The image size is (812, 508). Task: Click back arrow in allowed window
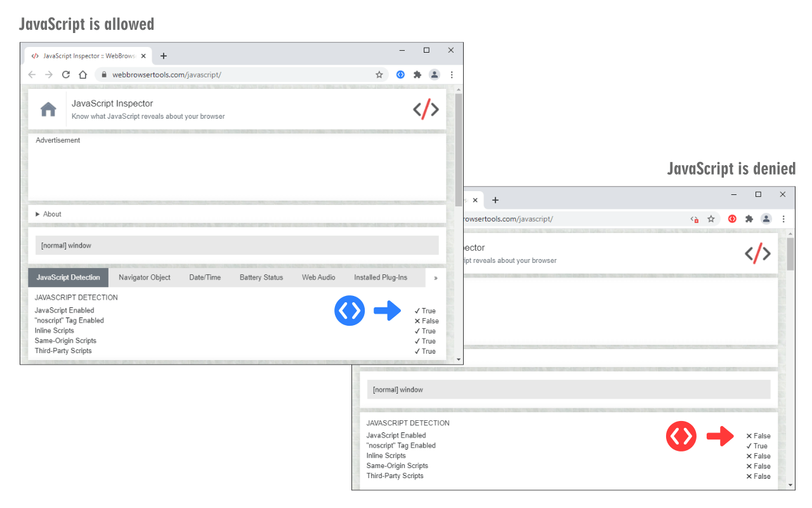coord(32,74)
